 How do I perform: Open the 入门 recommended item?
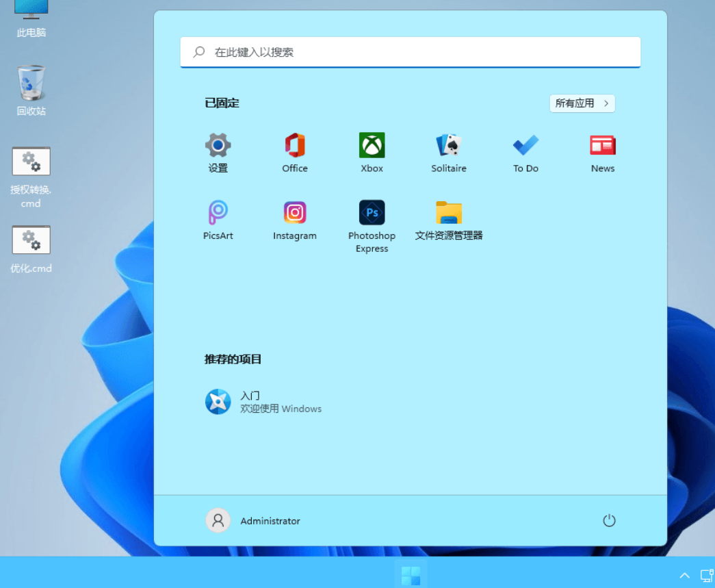pos(263,402)
